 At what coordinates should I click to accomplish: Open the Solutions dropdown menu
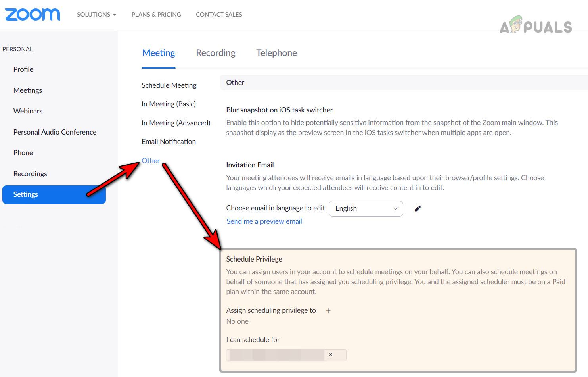(x=96, y=14)
